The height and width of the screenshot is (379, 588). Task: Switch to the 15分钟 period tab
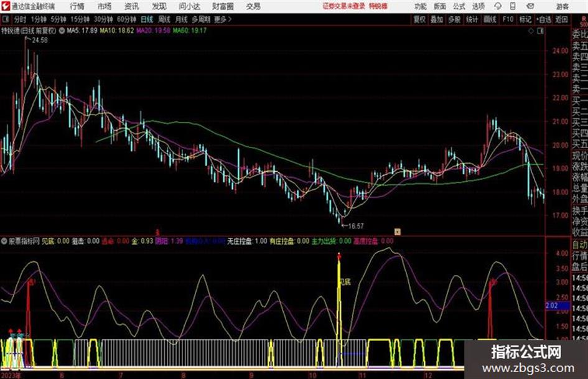coord(80,19)
